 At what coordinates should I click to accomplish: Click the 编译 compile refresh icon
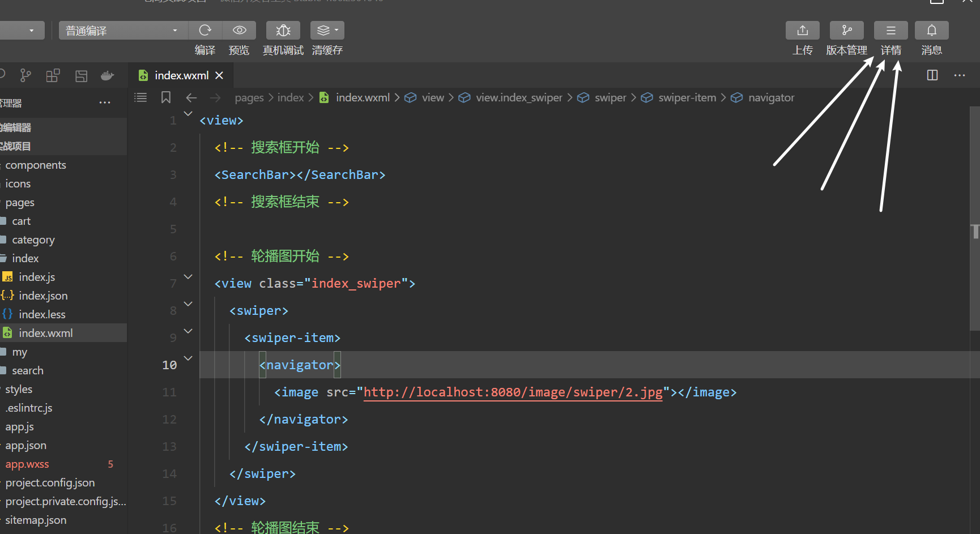click(205, 30)
